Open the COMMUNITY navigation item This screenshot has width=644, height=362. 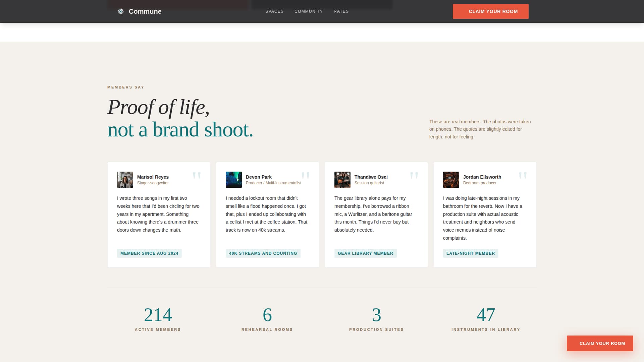point(309,11)
